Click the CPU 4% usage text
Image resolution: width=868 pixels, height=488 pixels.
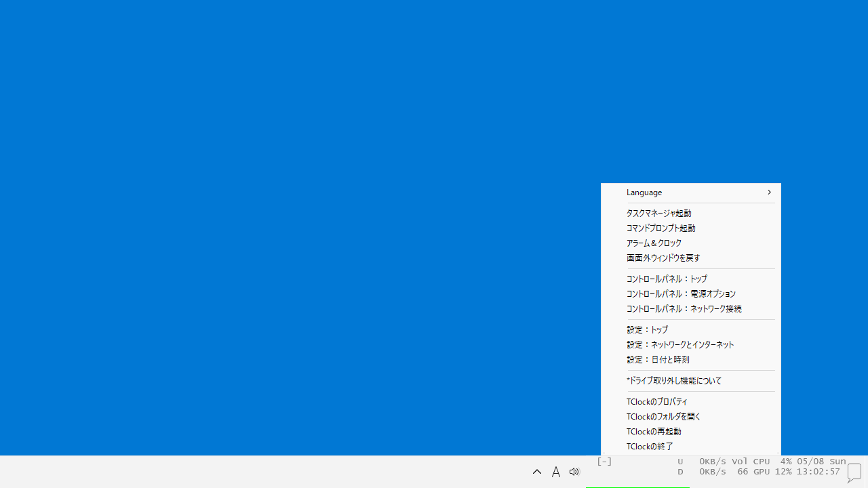coord(772,462)
